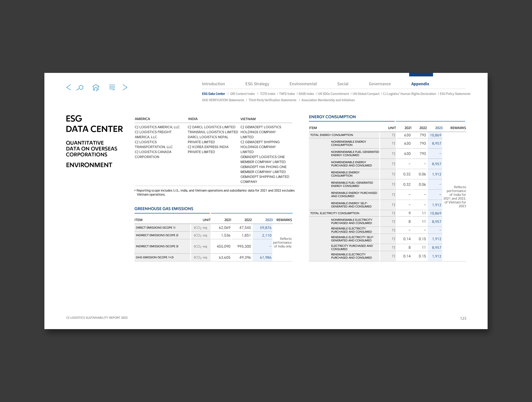Image resolution: width=532 pixels, height=402 pixels.
Task: Open TNFD Index link
Action: pos(287,94)
